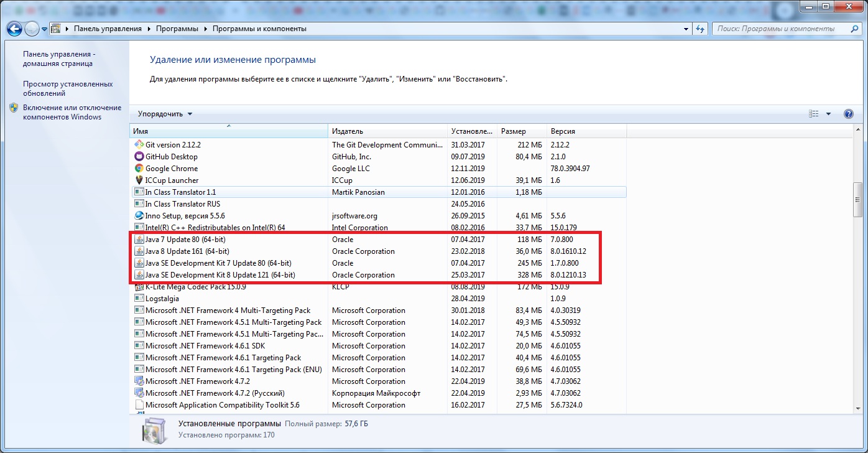The height and width of the screenshot is (453, 868).
Task: Click the change view icon button
Action: tap(814, 114)
